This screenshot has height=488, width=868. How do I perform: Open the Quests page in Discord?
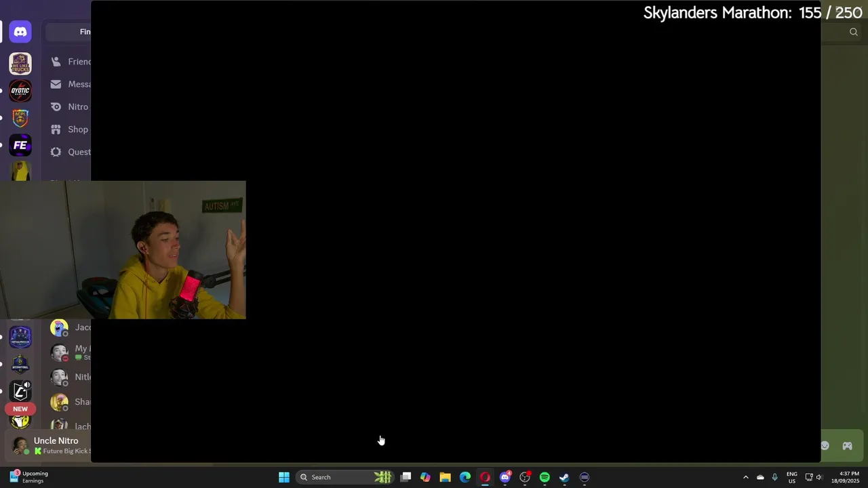point(71,152)
